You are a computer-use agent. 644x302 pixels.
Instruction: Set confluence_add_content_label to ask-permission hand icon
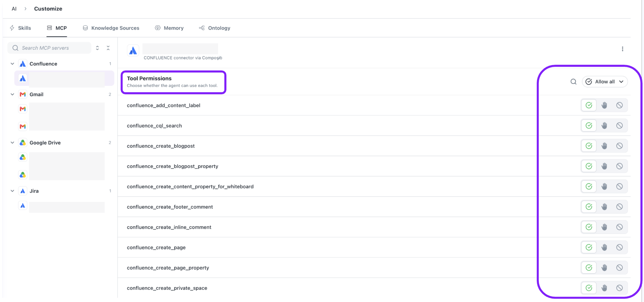(604, 105)
